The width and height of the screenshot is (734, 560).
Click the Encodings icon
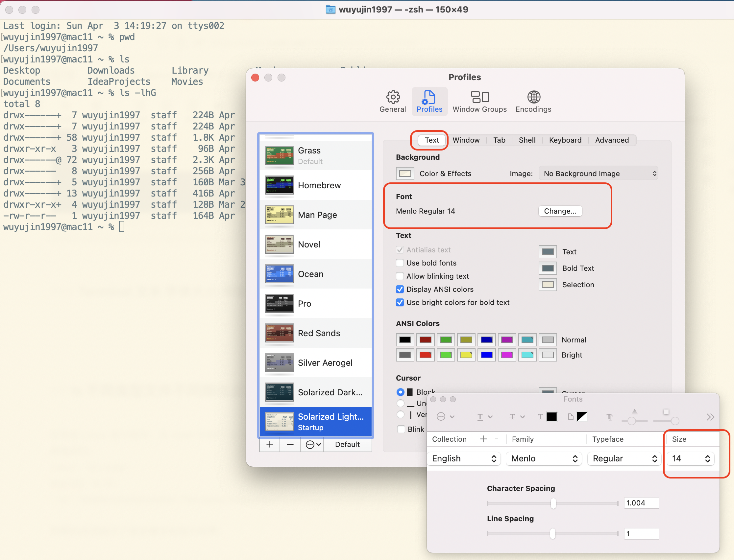[x=533, y=101]
